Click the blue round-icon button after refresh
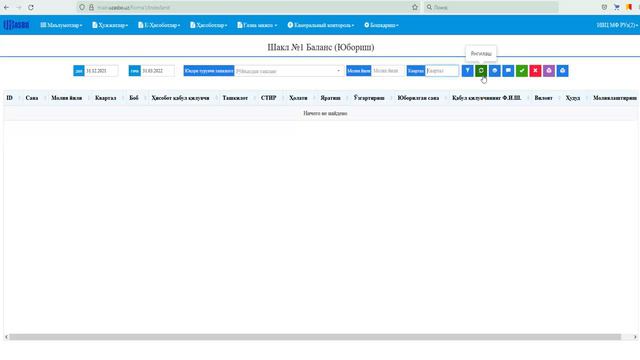This screenshot has width=640, height=360. click(495, 71)
